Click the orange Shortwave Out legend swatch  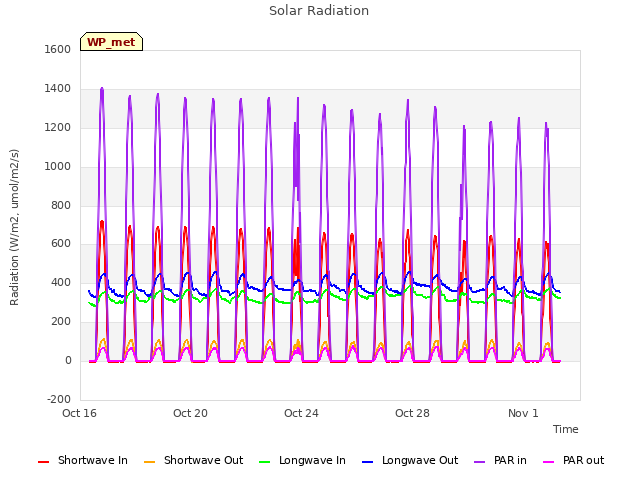coord(149,462)
